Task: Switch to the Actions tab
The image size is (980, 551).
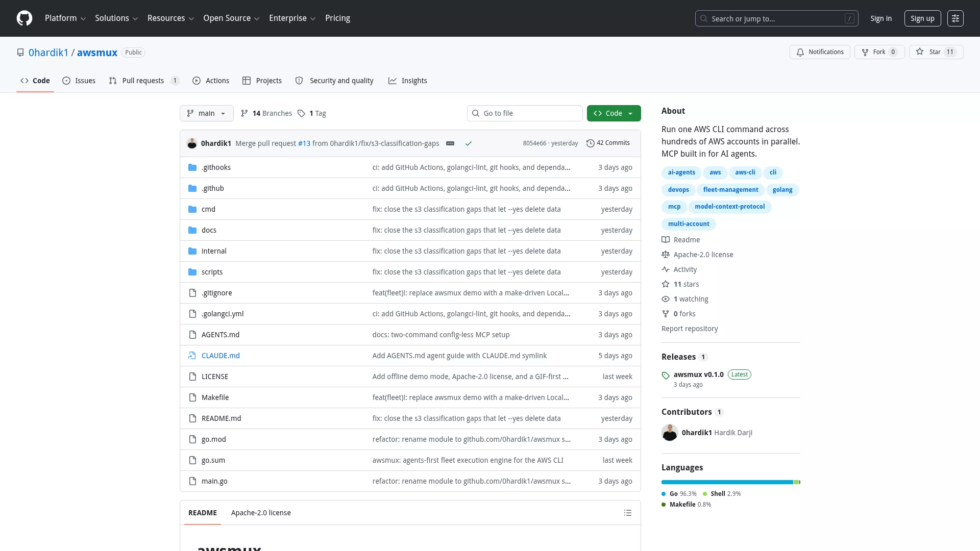Action: coord(211,81)
